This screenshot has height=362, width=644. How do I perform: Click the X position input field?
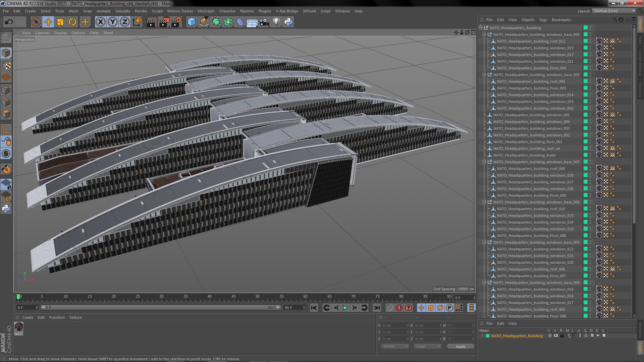[395, 325]
